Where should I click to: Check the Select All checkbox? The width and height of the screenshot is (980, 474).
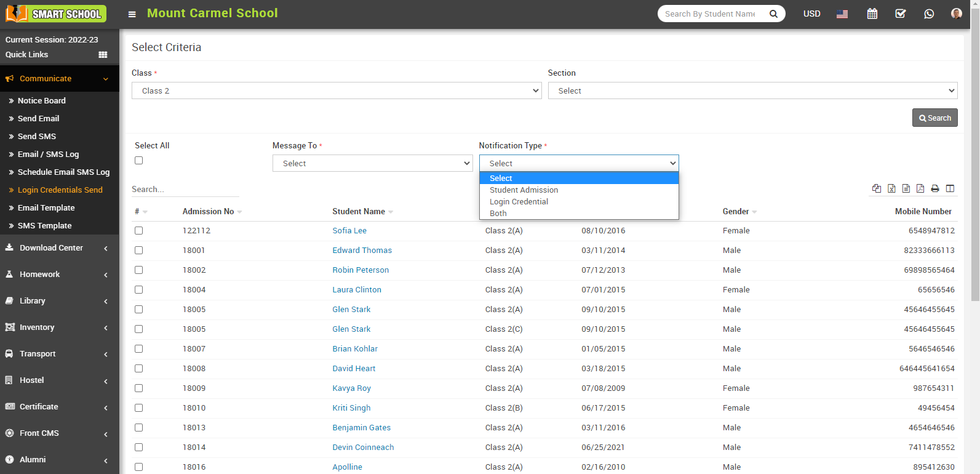139,161
